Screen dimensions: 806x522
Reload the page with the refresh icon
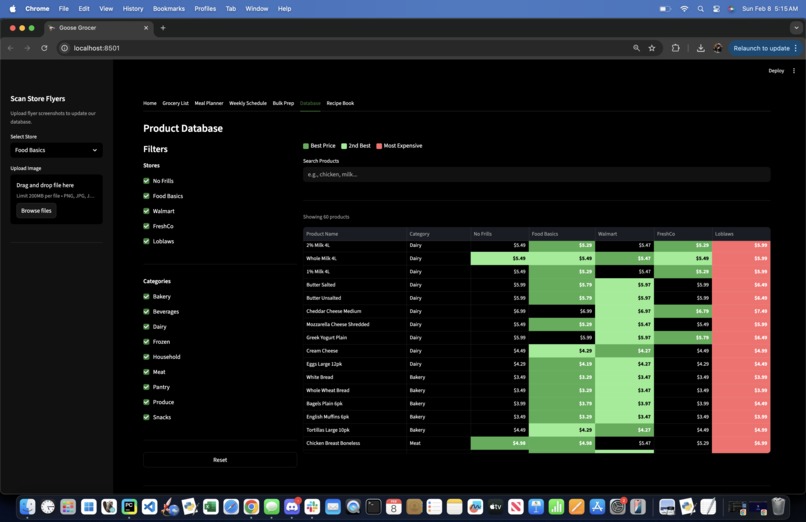[x=44, y=48]
